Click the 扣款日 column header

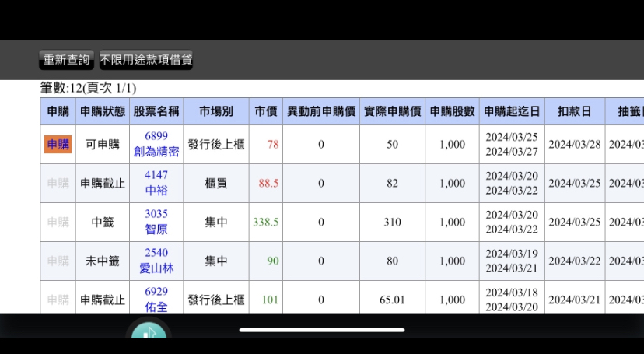[x=575, y=111]
